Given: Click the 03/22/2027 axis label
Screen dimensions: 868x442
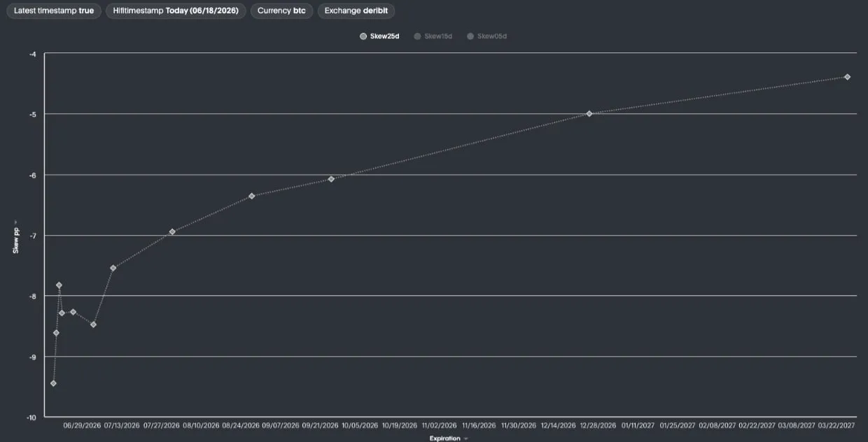Looking at the screenshot, I should [x=836, y=425].
